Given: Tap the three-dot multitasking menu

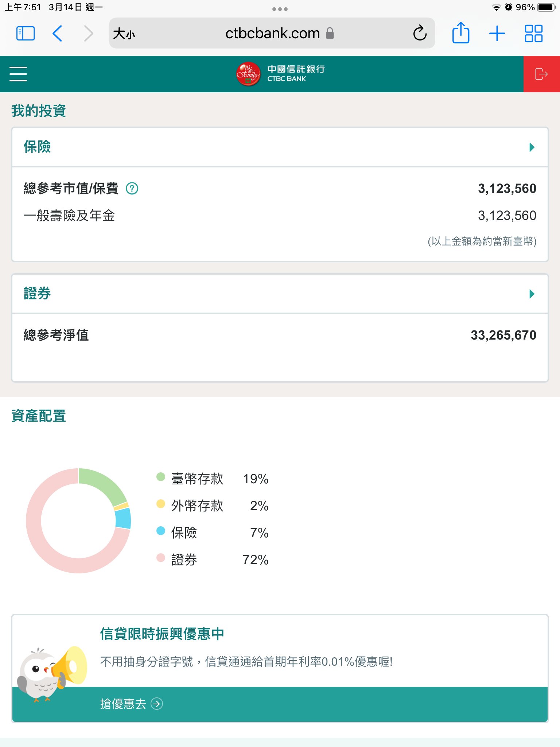Looking at the screenshot, I should [280, 9].
